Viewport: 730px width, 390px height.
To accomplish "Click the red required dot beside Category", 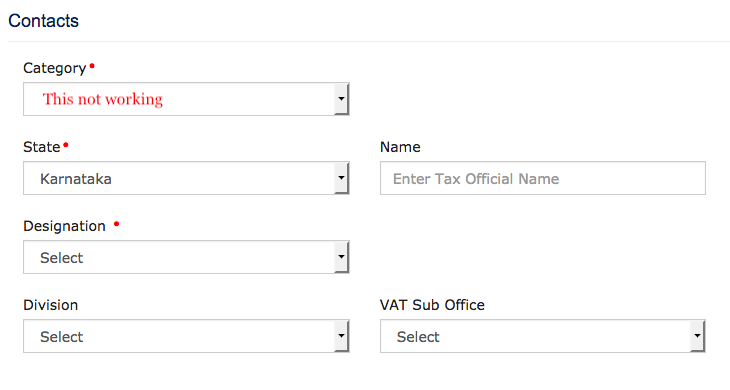I will pos(92,66).
